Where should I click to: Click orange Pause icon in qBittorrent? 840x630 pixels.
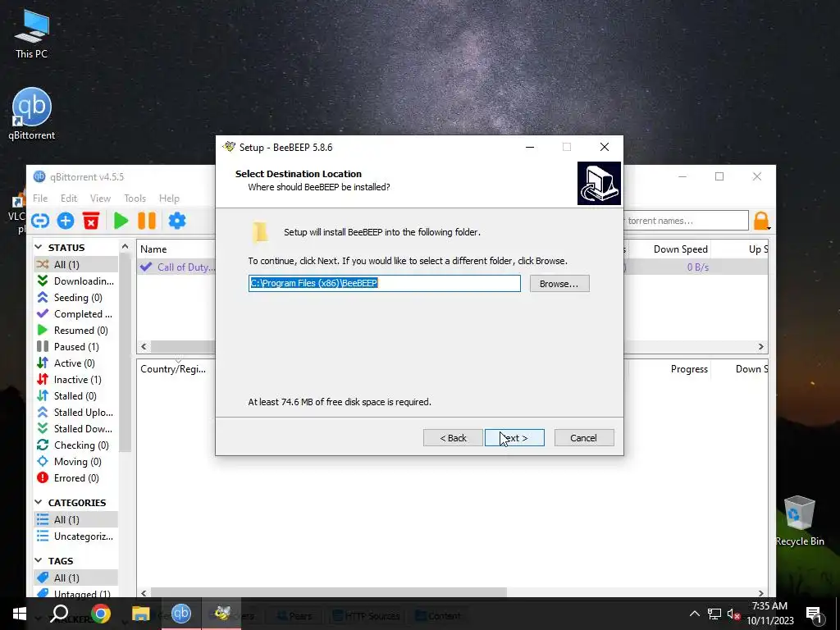point(147,221)
